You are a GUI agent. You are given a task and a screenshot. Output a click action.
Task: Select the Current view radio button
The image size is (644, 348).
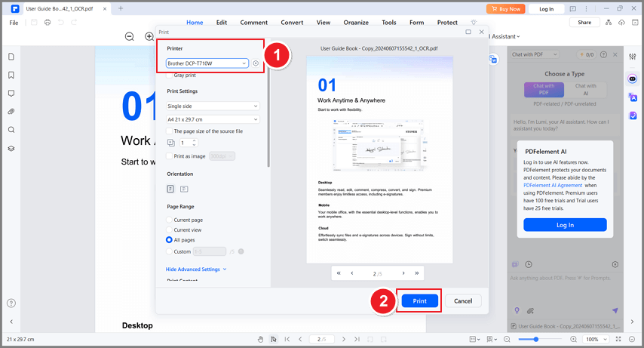click(169, 230)
